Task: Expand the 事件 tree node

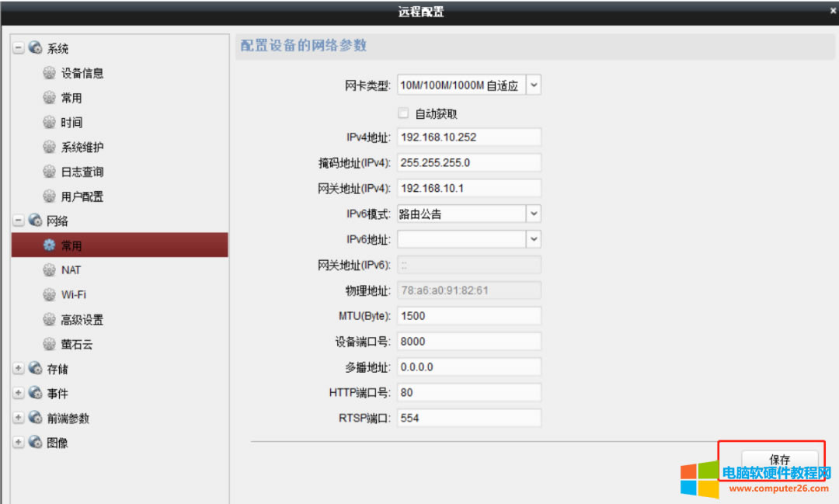Action: [x=18, y=393]
